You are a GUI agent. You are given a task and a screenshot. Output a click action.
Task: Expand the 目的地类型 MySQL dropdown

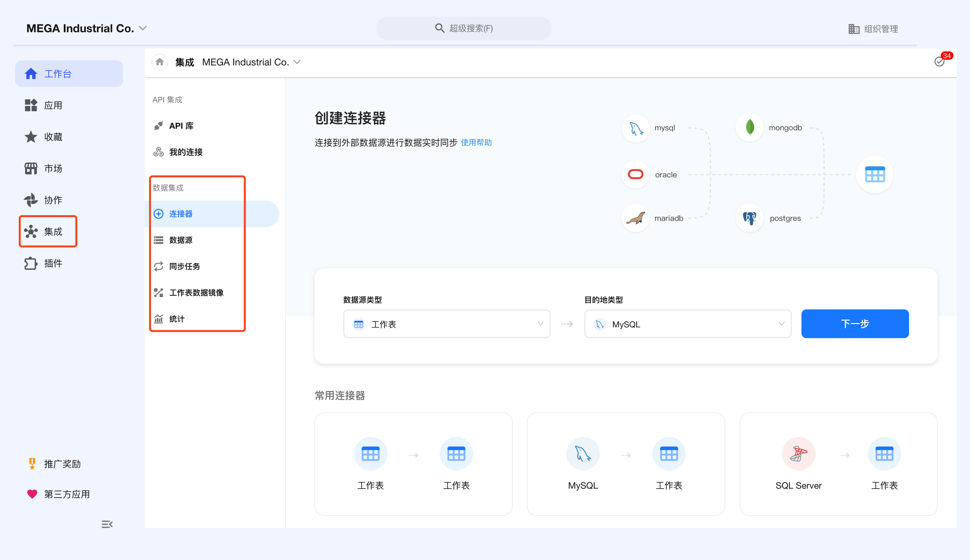tap(687, 324)
